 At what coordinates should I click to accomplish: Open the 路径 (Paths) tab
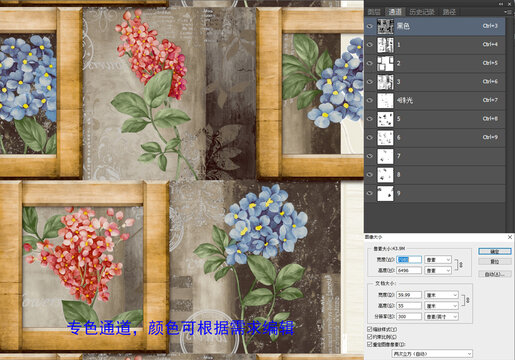pyautogui.click(x=449, y=12)
